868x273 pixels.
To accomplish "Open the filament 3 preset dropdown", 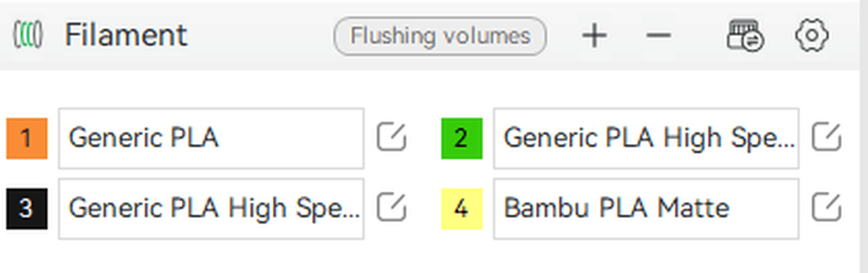I will coord(211,208).
